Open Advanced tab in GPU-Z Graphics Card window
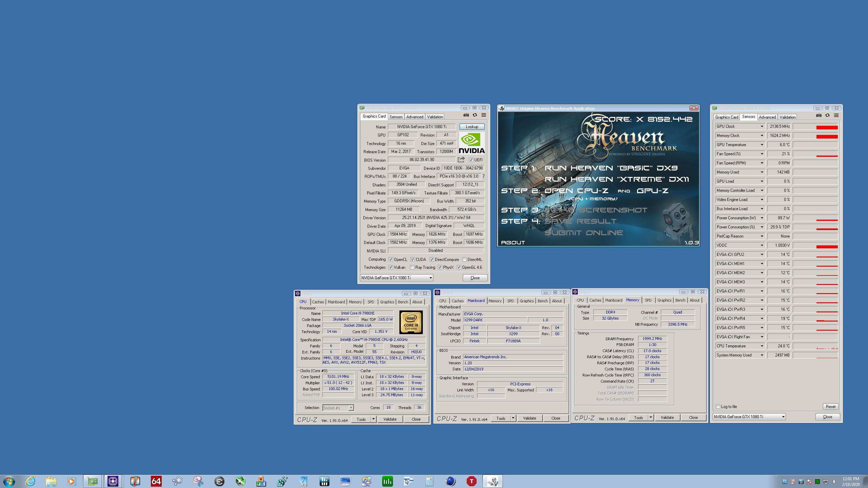The width and height of the screenshot is (868, 488). pos(415,117)
